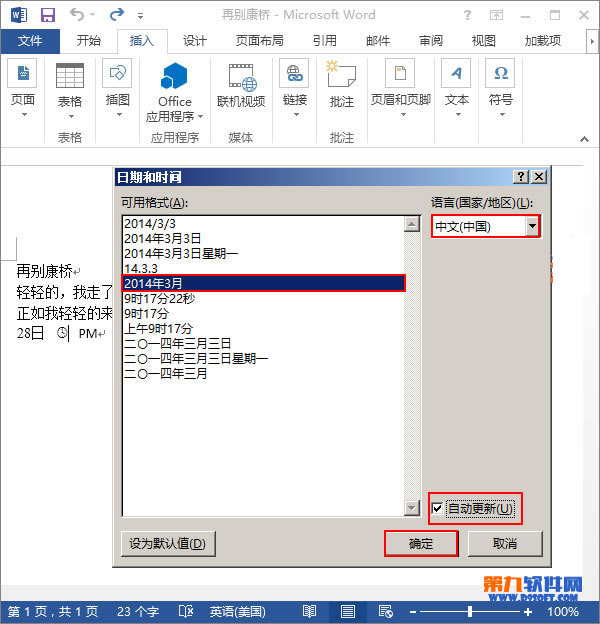This screenshot has width=600, height=624.
Task: Click the dialog help question mark button
Action: (x=521, y=176)
